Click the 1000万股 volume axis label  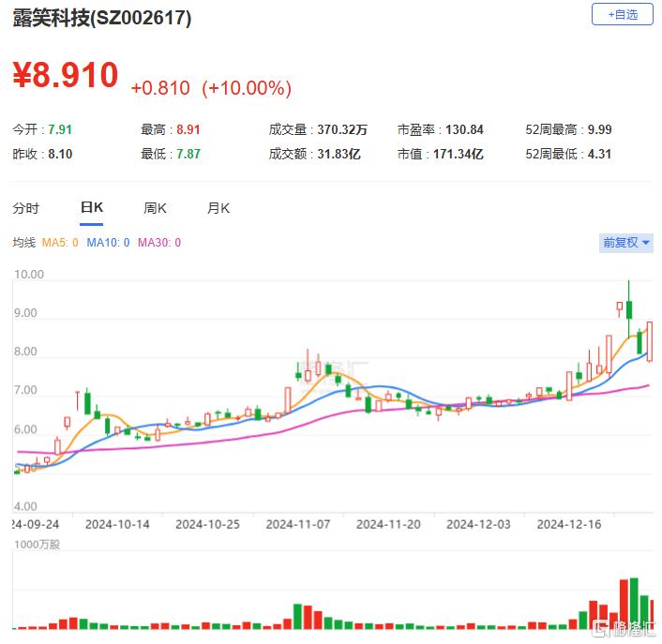click(38, 545)
